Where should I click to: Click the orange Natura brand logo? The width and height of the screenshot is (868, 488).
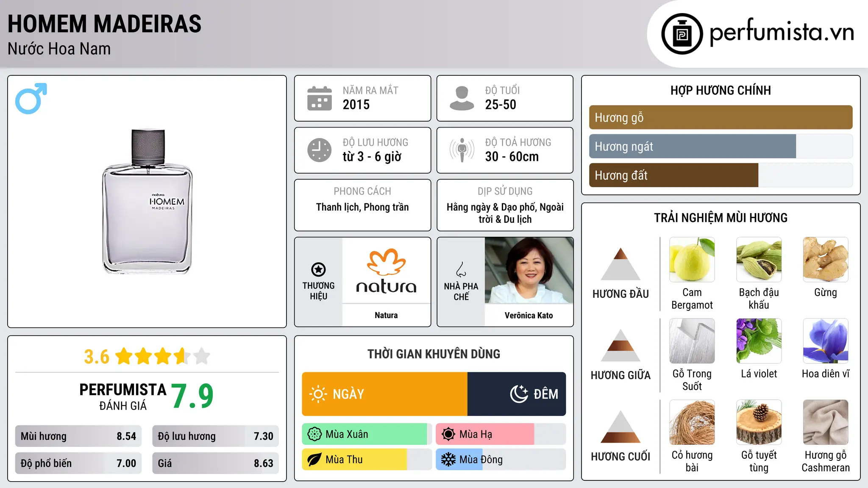pyautogui.click(x=386, y=271)
